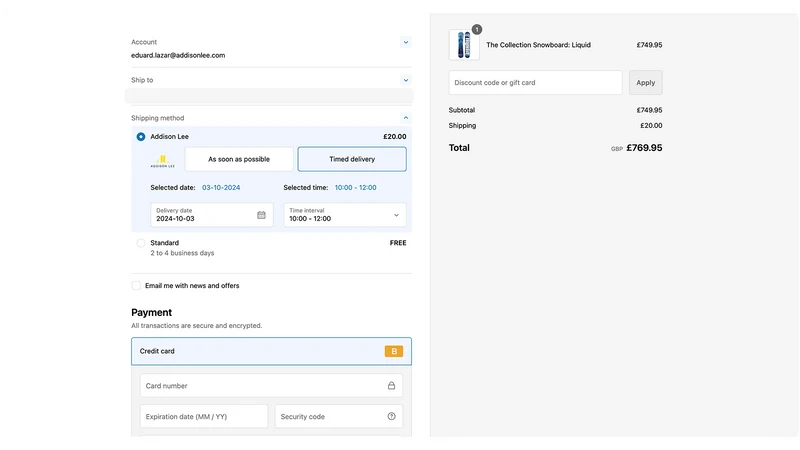Click the Delivery date field 2024-10-03
800x450 pixels.
212,215
